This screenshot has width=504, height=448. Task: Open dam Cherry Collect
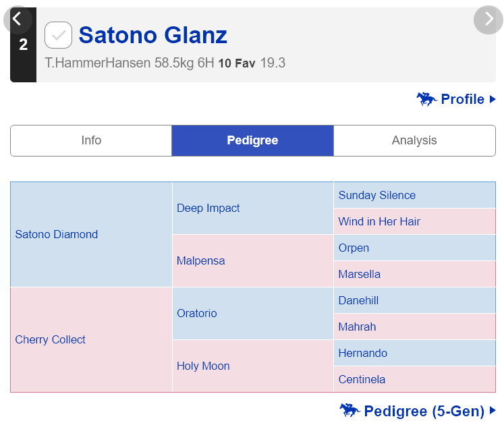tap(51, 339)
